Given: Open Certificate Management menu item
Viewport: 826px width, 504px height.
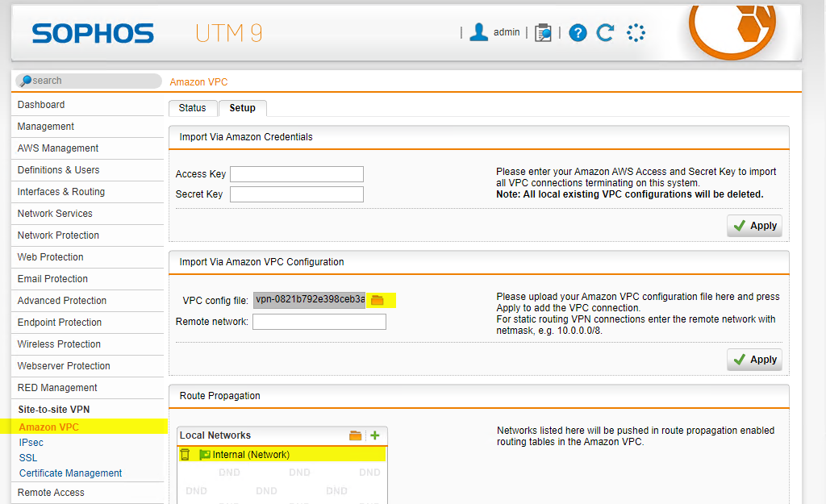Looking at the screenshot, I should pyautogui.click(x=71, y=473).
